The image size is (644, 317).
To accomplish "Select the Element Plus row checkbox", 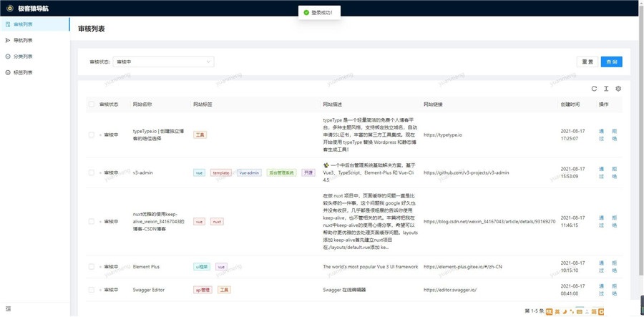I will point(91,266).
